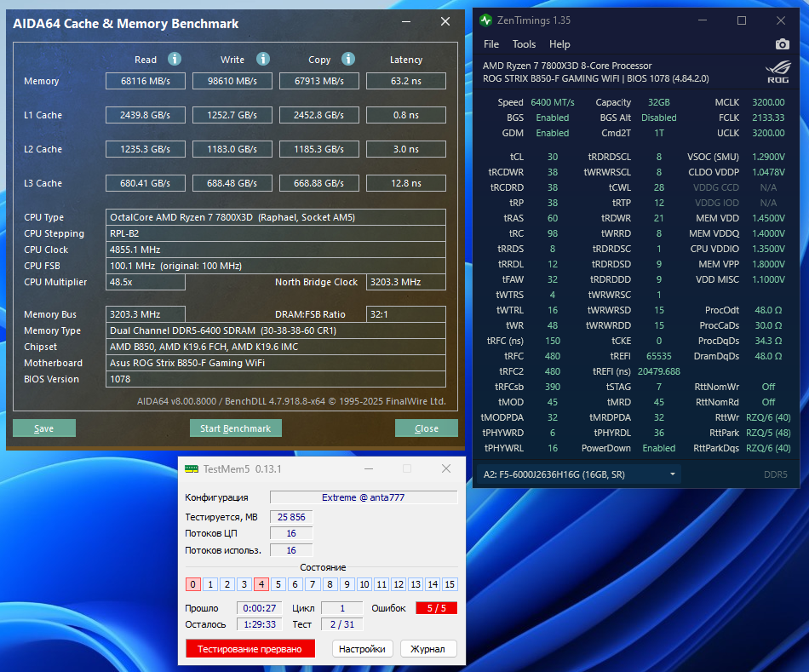Click the GDM Enabled value in ZenTimings

pyautogui.click(x=553, y=133)
